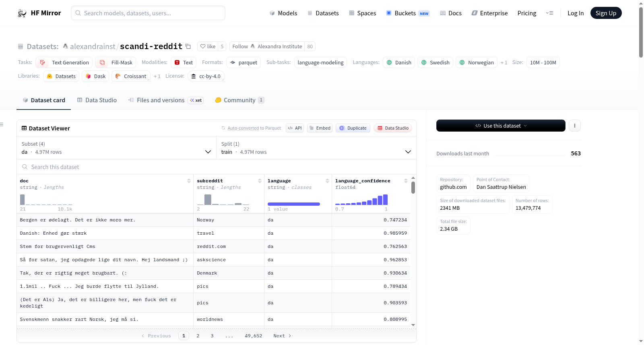Open the Use this dataset dropdown
644x345 pixels.
[x=501, y=126]
